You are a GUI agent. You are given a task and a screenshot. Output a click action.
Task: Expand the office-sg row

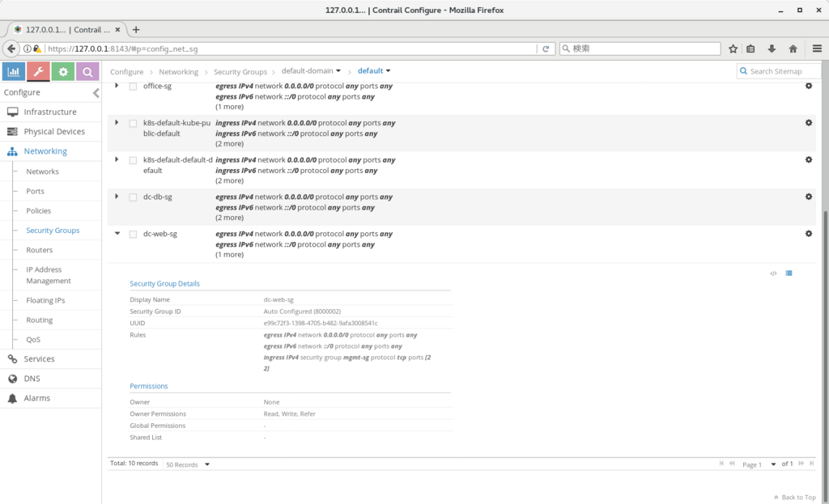click(117, 85)
